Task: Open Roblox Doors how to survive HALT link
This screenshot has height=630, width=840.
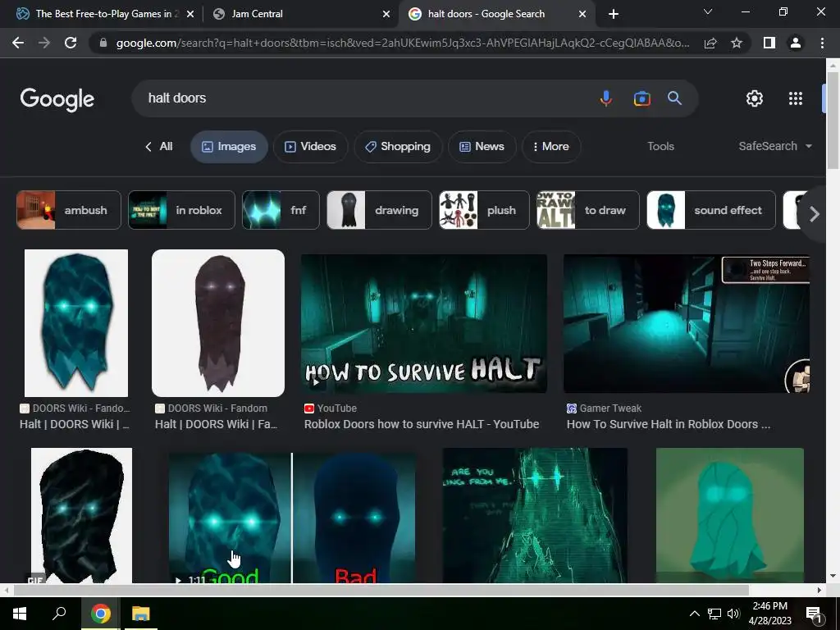Action: (422, 424)
